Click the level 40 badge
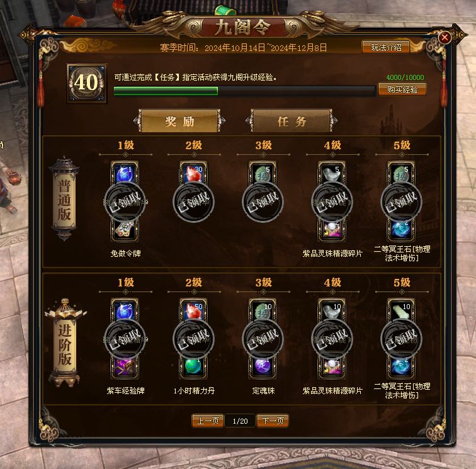Viewport: 476px width, 469px height. [87, 83]
